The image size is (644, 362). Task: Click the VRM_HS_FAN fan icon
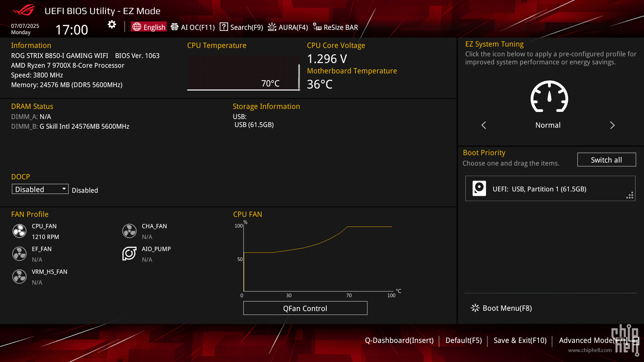[19, 277]
